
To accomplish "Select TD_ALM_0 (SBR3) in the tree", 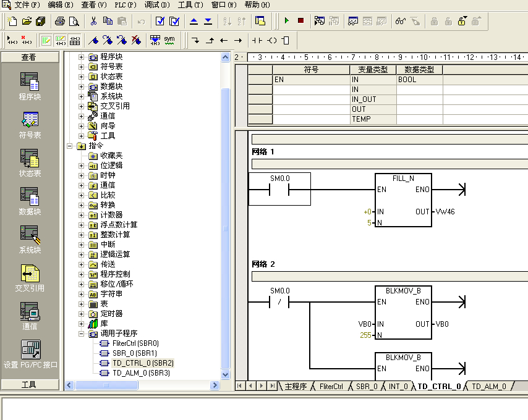I will click(140, 373).
